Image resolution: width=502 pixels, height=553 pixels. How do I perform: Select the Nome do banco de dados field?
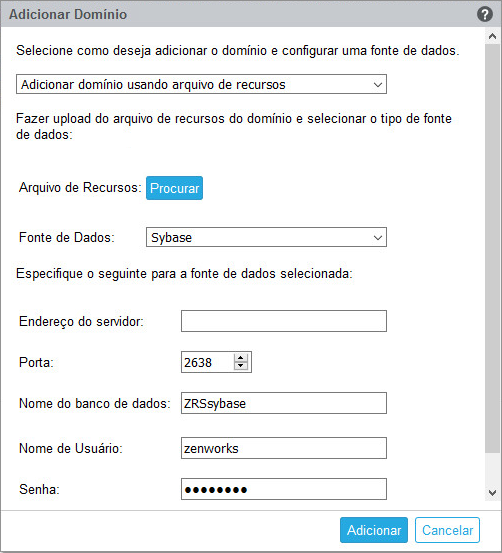point(284,403)
